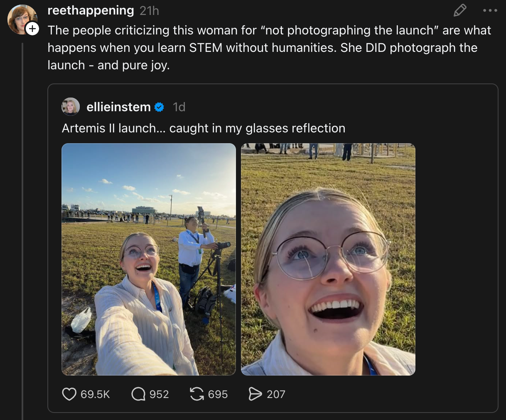Open the three-dot more options menu
The width and height of the screenshot is (506, 420).
click(x=490, y=10)
